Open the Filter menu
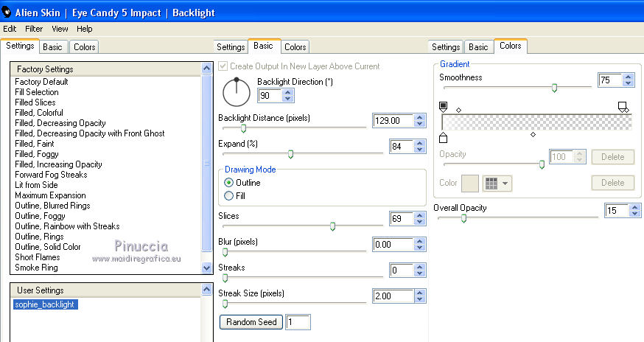The image size is (644, 342). click(34, 29)
